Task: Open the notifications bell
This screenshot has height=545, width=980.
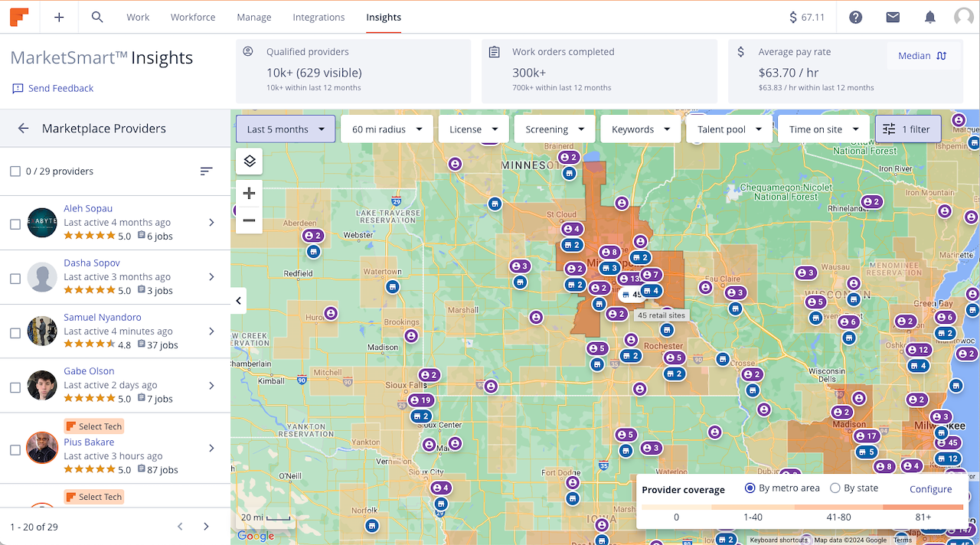Action: [x=929, y=17]
